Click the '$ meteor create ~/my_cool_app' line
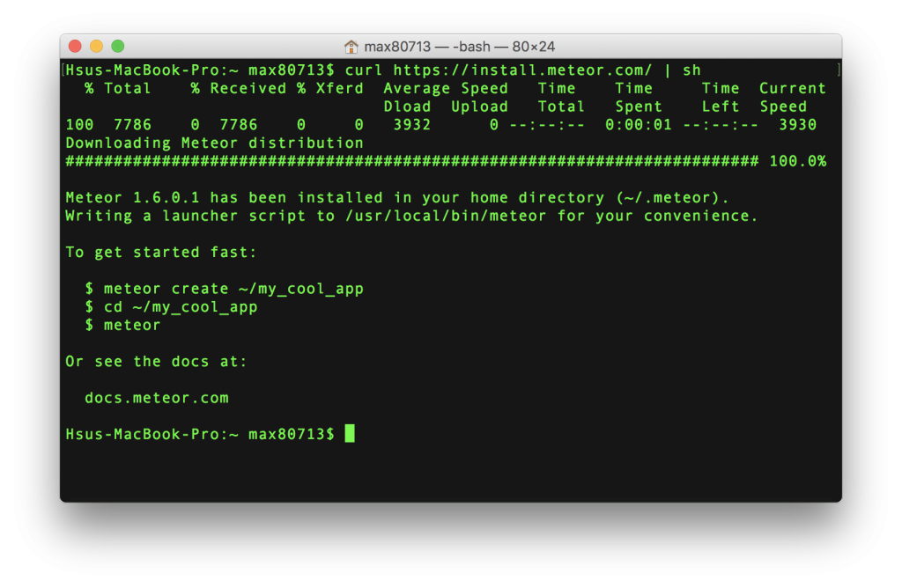902x588 pixels. click(225, 289)
